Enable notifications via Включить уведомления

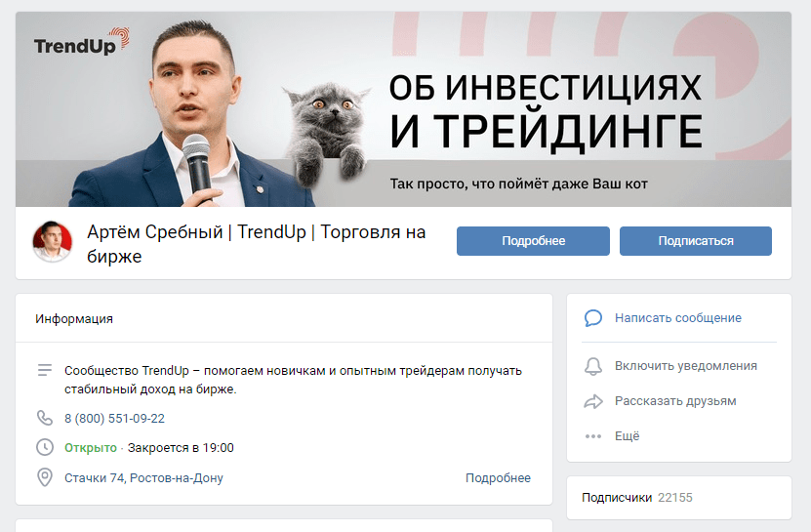pyautogui.click(x=685, y=366)
